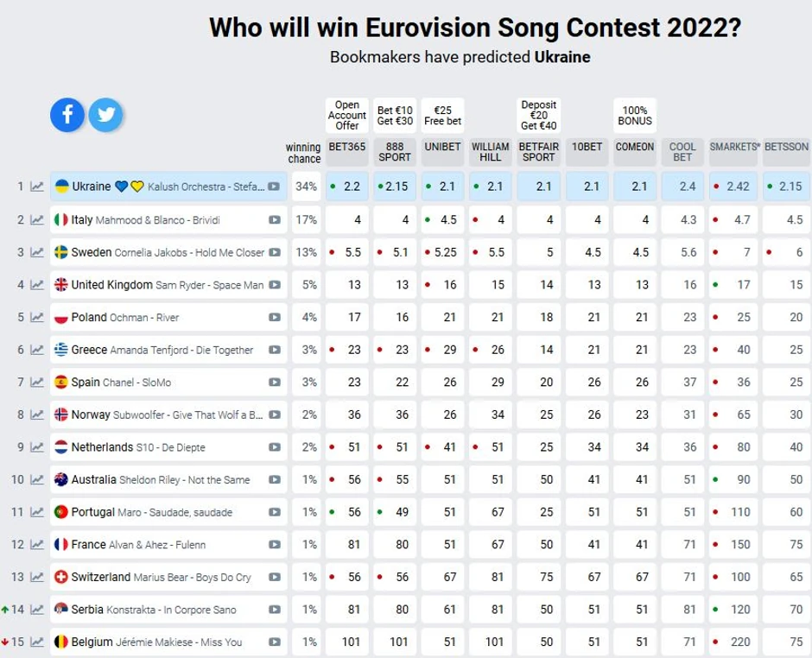Click the Poland flag icon
The width and height of the screenshot is (812, 658).
point(61,318)
